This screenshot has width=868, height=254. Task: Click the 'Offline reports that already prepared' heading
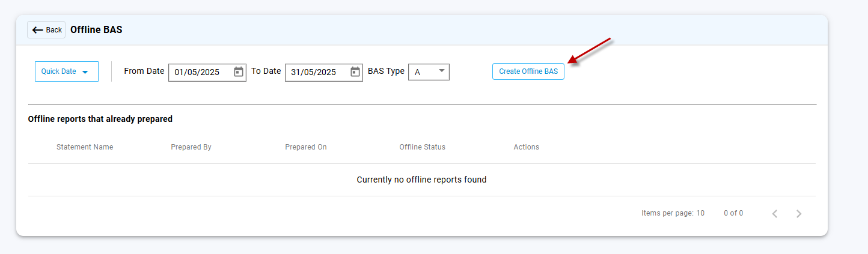(x=100, y=119)
